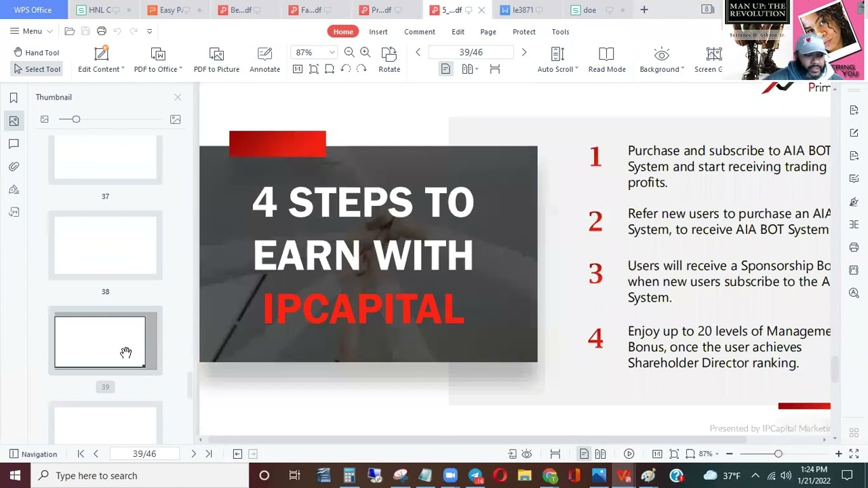This screenshot has height=488, width=868.
Task: Click the open file folder icon
Action: pos(69,31)
